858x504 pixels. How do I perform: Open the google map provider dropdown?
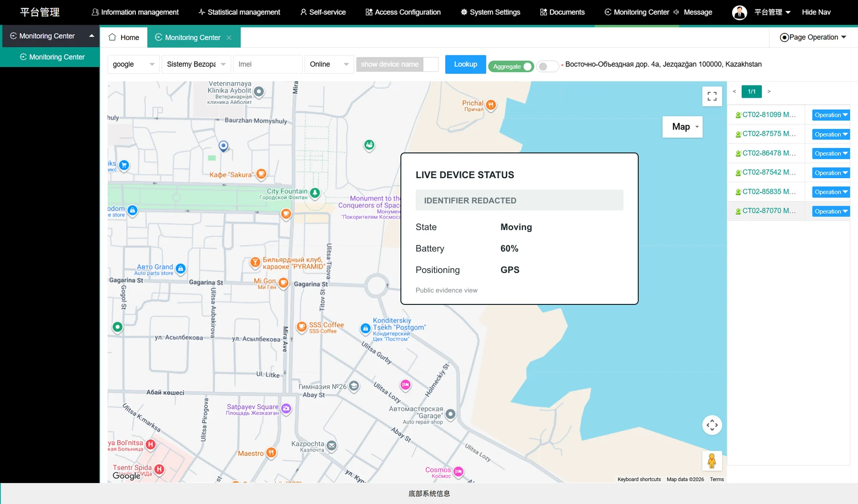(133, 64)
